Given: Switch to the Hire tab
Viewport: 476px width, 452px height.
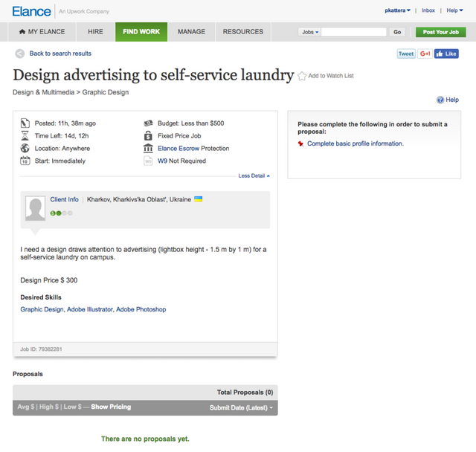Looking at the screenshot, I should coord(95,31).
